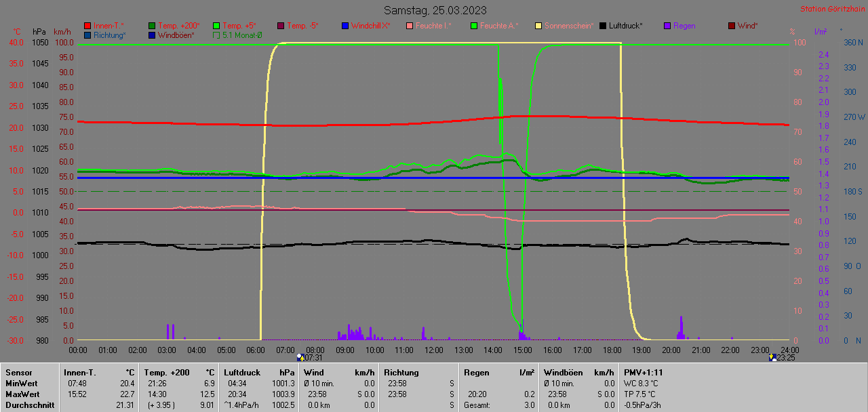Image resolution: width=868 pixels, height=412 pixels.
Task: Click the purple Regen legend swatch
Action: click(x=667, y=26)
